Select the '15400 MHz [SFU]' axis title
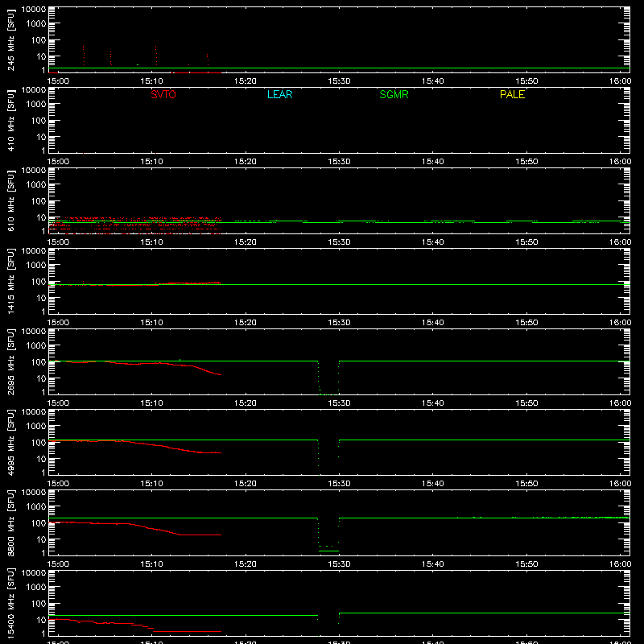 10,603
